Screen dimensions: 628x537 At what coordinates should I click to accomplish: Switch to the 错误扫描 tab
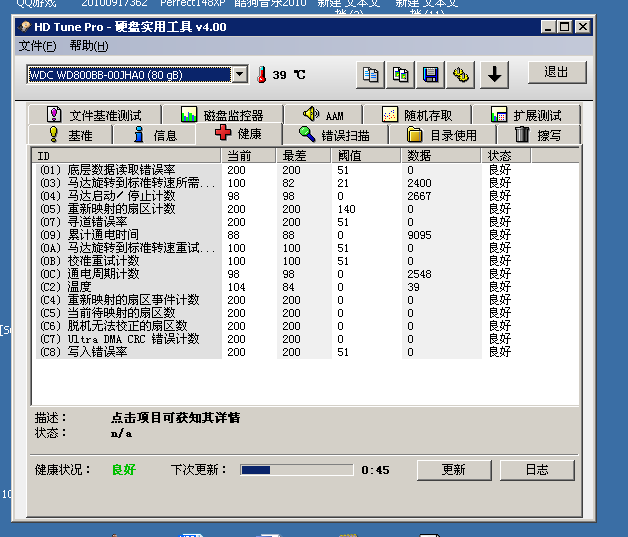click(x=335, y=135)
